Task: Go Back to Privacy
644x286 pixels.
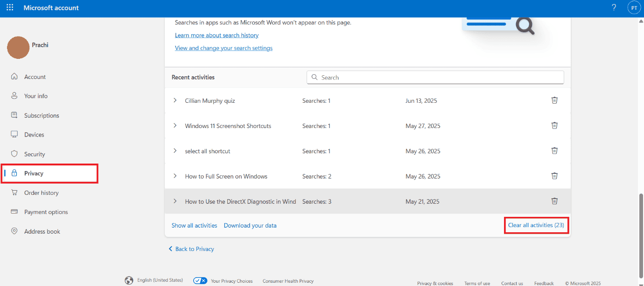Action: tap(191, 249)
